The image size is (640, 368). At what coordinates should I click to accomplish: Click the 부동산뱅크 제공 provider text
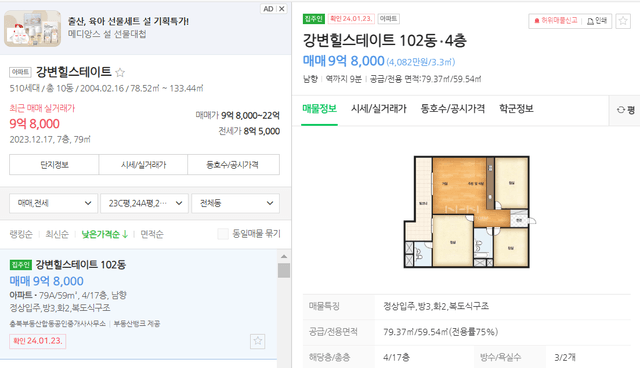click(137, 324)
